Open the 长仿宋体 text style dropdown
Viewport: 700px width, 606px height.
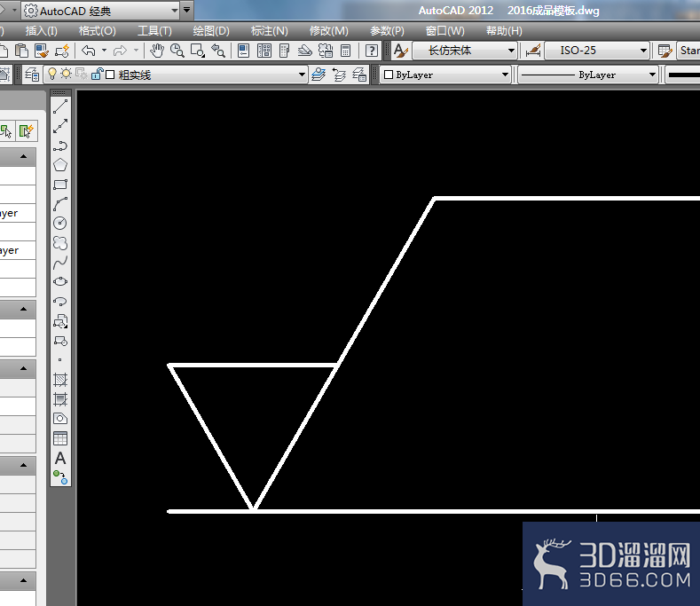(511, 51)
